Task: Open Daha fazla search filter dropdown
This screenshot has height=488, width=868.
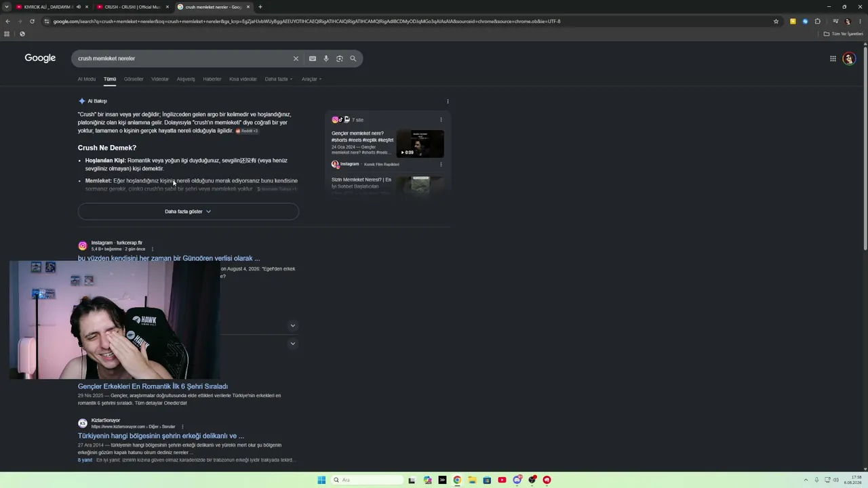Action: pos(278,79)
